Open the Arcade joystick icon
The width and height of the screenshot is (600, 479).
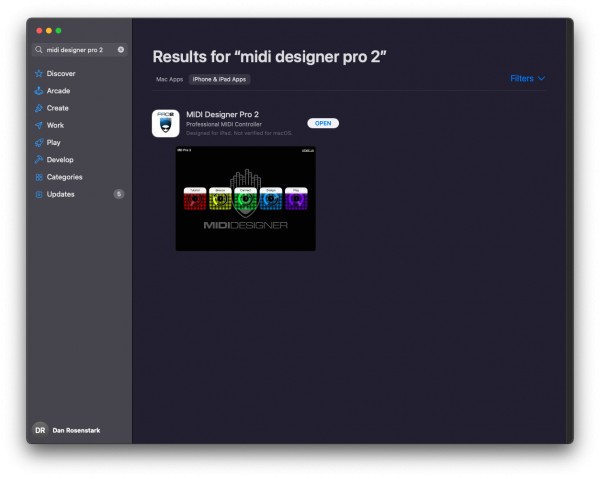pos(39,91)
